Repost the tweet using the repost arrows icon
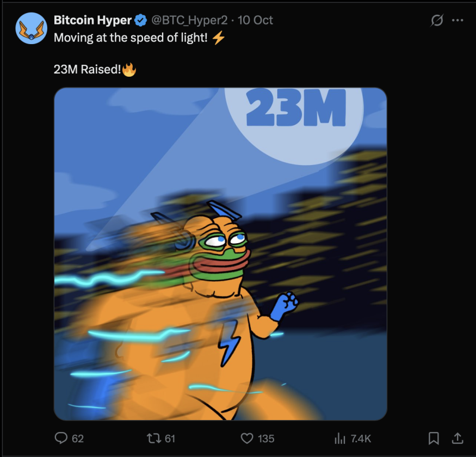 154,438
